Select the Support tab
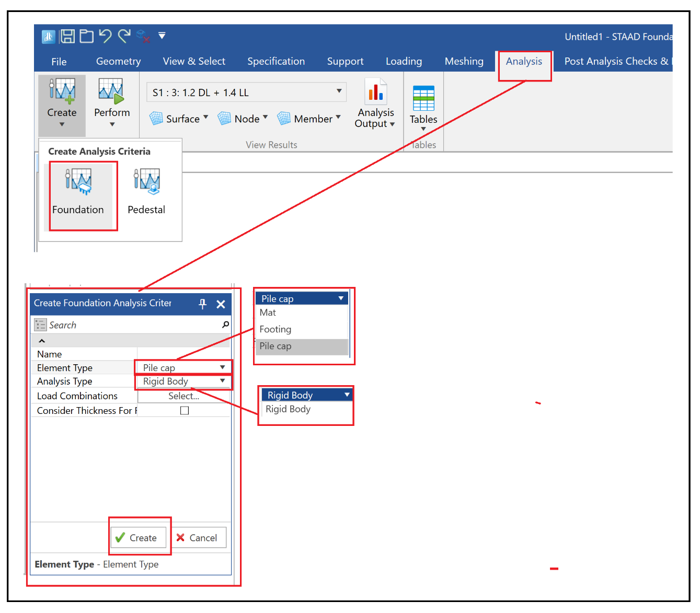700x613 pixels. [345, 61]
